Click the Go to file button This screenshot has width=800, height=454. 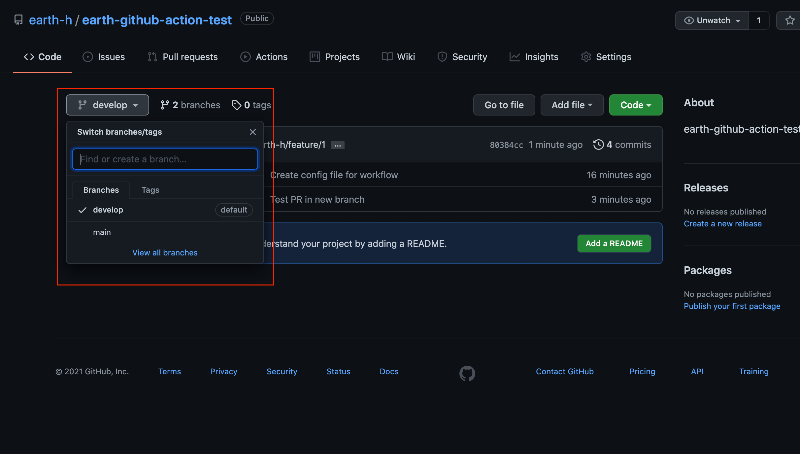point(504,105)
